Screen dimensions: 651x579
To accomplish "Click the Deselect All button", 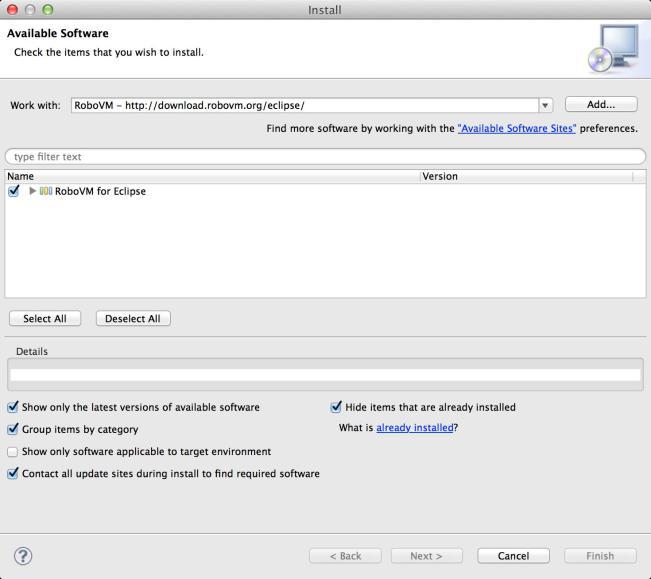I will click(x=133, y=318).
